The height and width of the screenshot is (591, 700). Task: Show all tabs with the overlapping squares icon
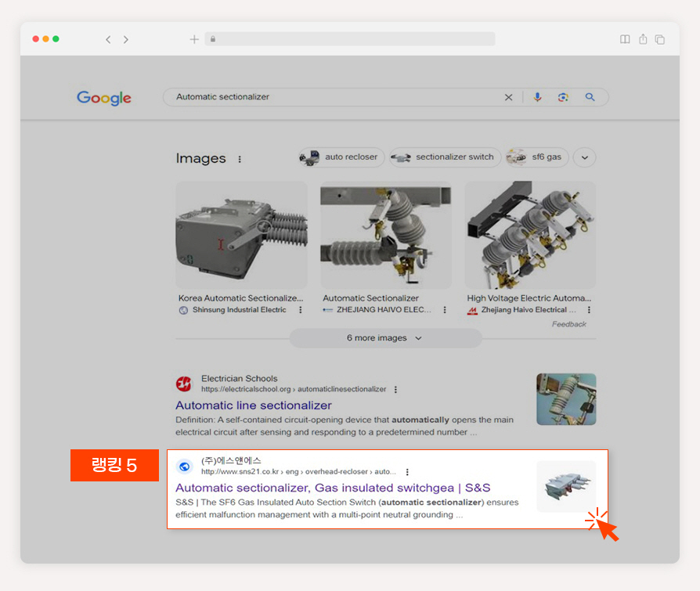[660, 40]
